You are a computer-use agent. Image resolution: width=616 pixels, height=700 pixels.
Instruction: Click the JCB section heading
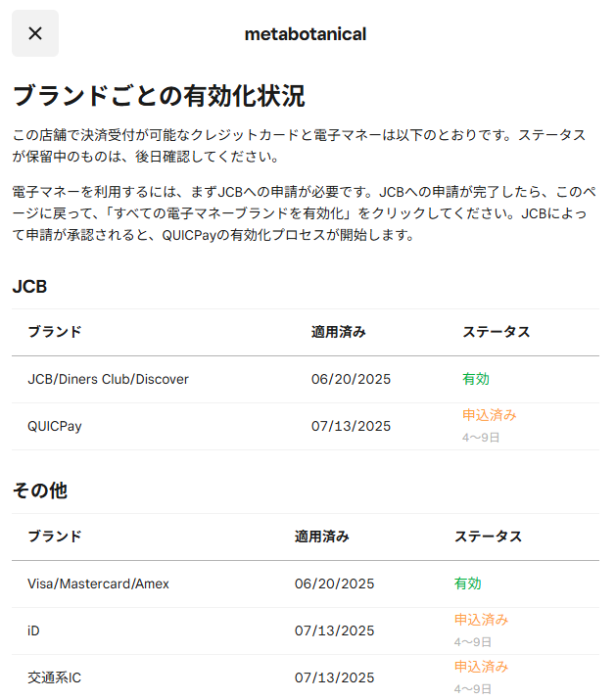pyautogui.click(x=29, y=287)
